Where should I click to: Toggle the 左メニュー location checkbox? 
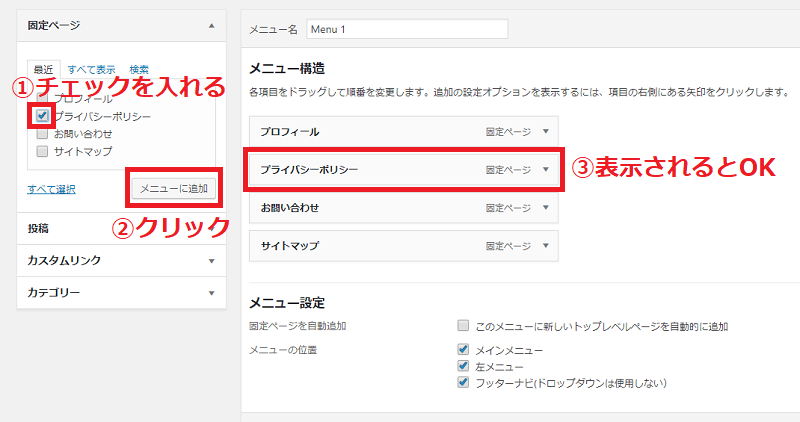(x=463, y=366)
